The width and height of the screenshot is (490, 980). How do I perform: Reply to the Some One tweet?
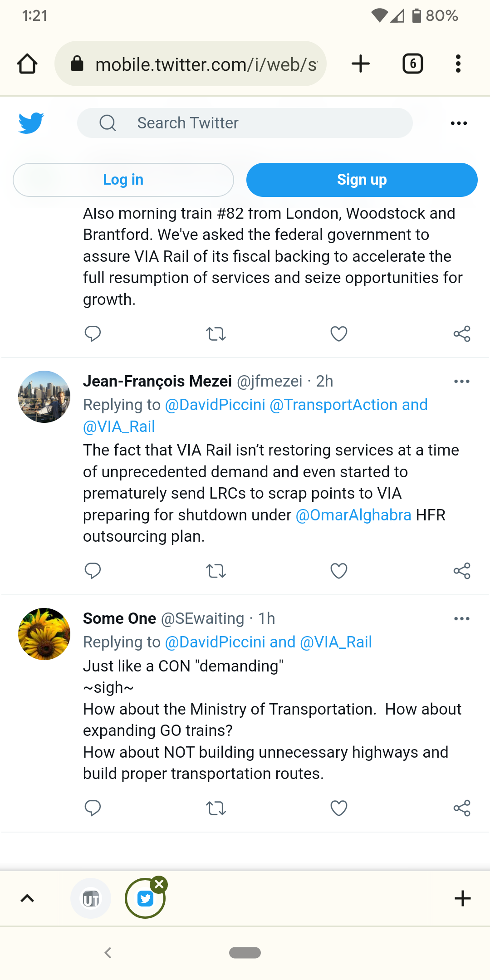coord(93,808)
